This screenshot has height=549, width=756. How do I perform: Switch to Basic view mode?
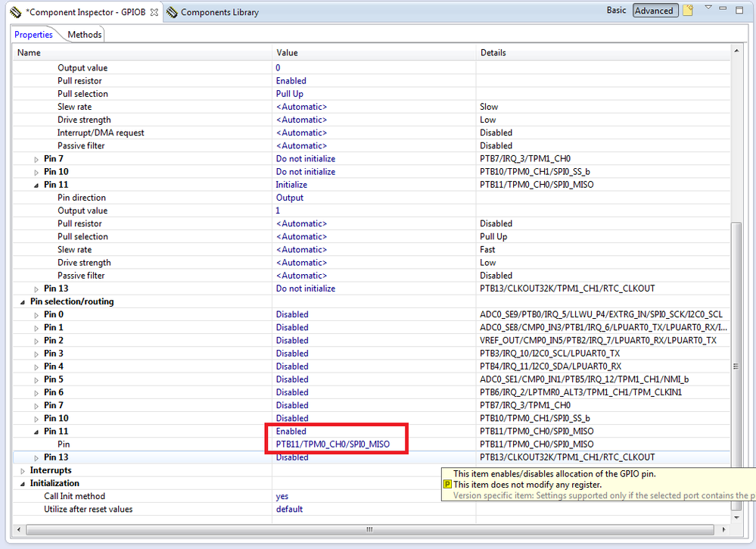pos(616,10)
